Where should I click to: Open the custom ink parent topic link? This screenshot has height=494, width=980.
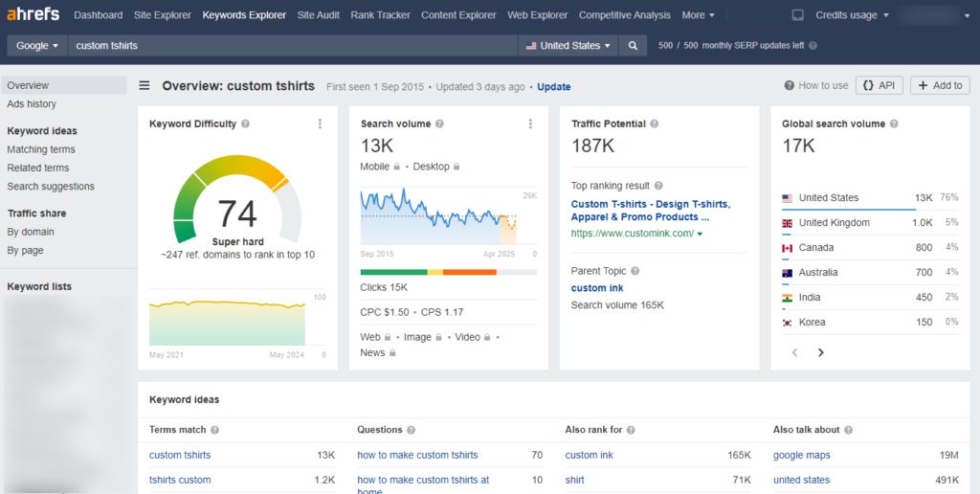(597, 288)
